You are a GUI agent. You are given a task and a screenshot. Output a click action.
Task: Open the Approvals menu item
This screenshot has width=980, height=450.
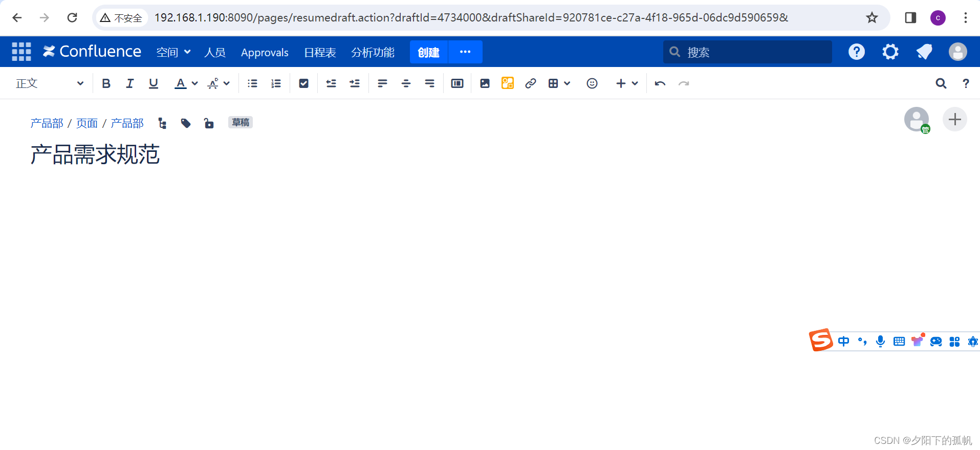265,52
